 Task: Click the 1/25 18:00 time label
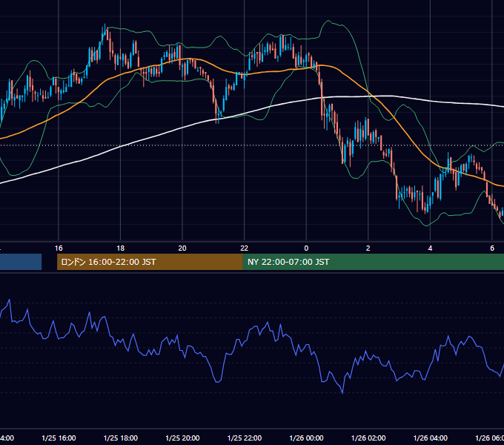121,438
